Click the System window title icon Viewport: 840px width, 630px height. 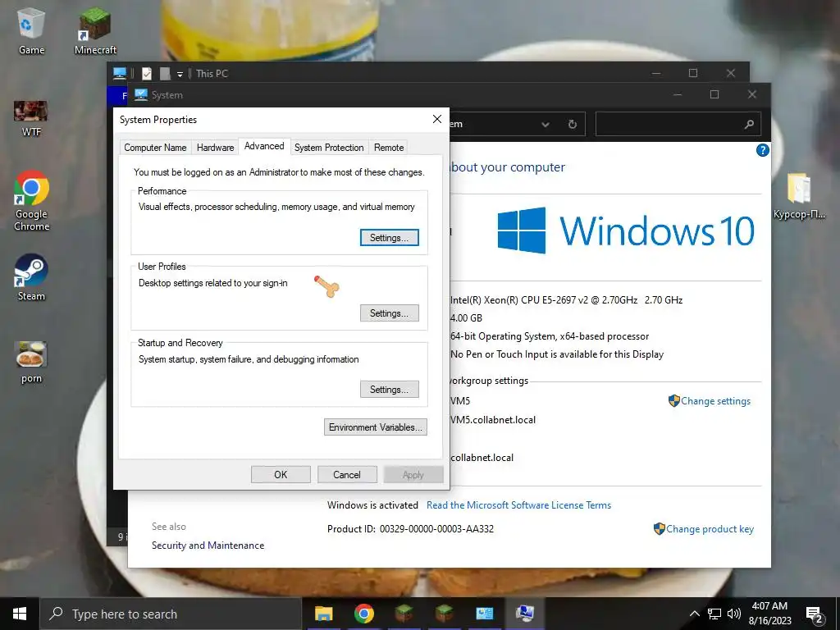[x=141, y=95]
